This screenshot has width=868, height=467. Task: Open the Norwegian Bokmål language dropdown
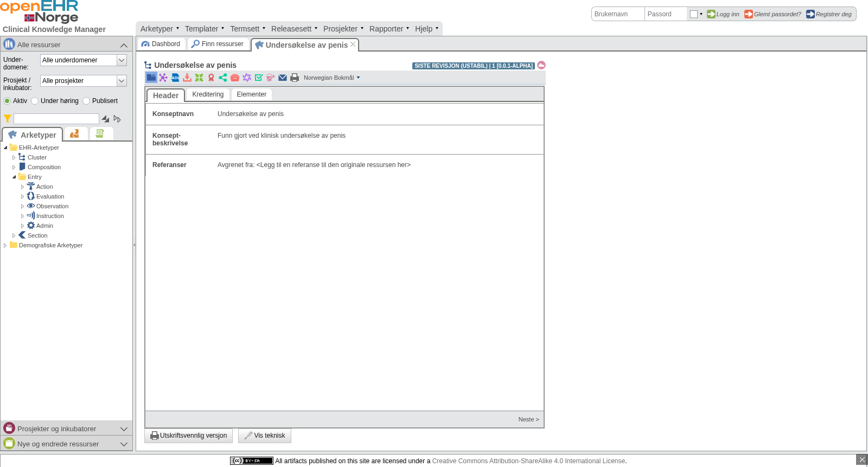[x=331, y=78]
